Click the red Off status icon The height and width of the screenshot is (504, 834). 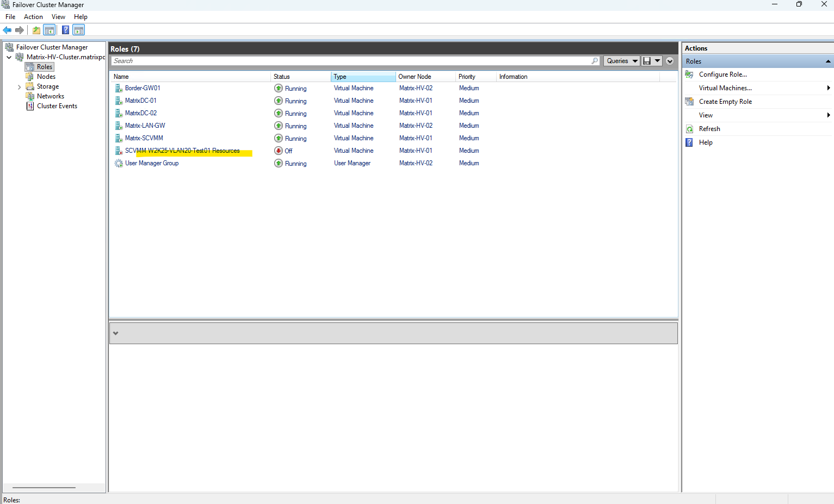(279, 151)
